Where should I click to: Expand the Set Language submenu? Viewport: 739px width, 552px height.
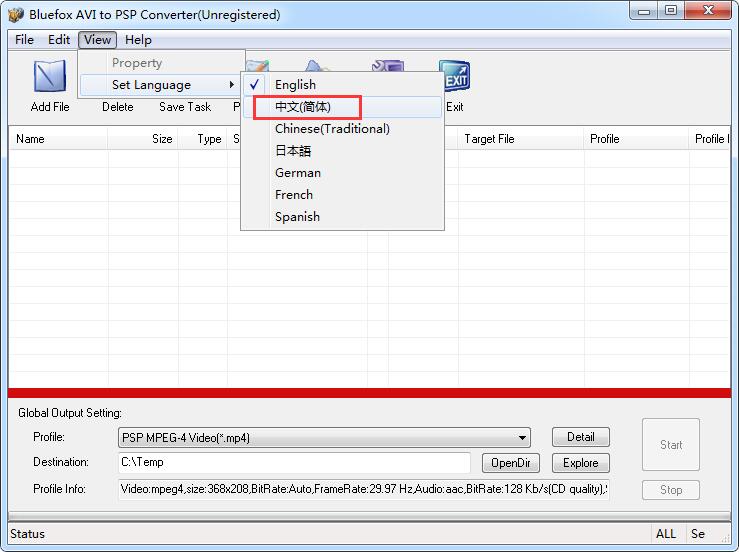click(160, 85)
